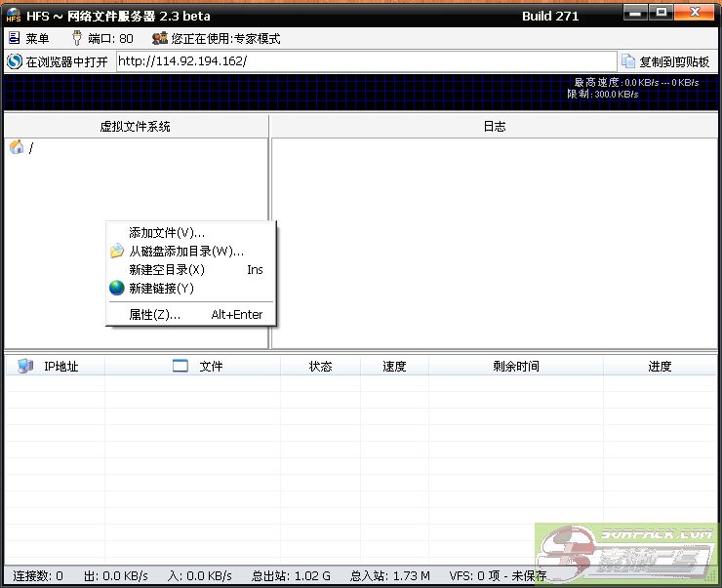This screenshot has height=588, width=722.
Task: Open the 菜单 menu icon
Action: tap(14, 39)
